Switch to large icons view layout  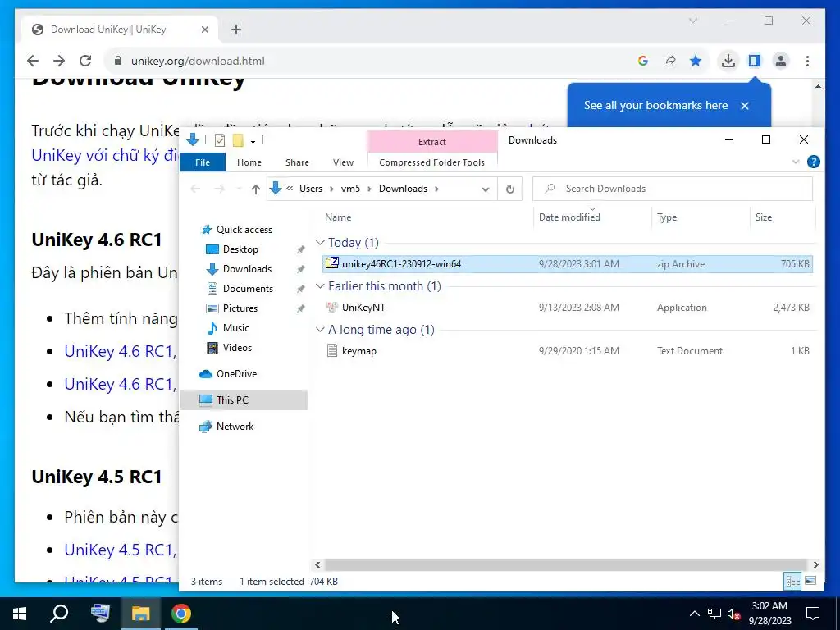point(810,581)
